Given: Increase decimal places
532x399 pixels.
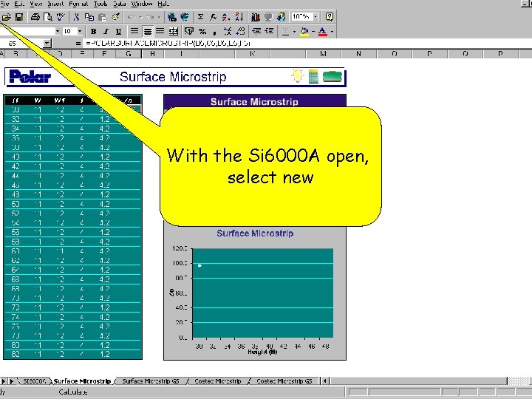Looking at the screenshot, I should [x=228, y=32].
